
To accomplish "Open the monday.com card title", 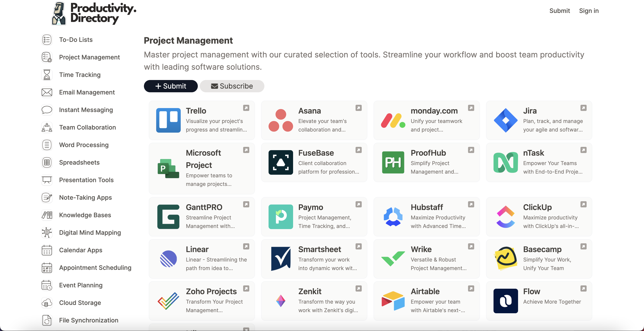I will pyautogui.click(x=434, y=110).
